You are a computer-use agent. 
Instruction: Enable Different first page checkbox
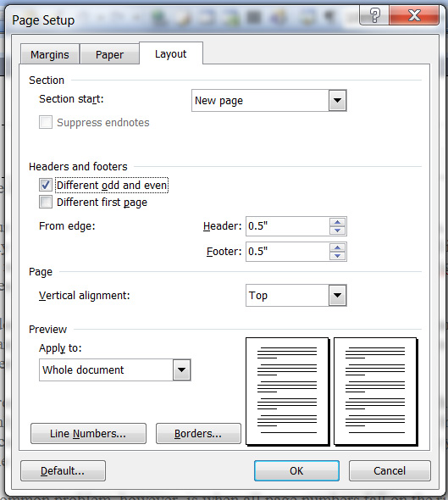click(x=46, y=202)
